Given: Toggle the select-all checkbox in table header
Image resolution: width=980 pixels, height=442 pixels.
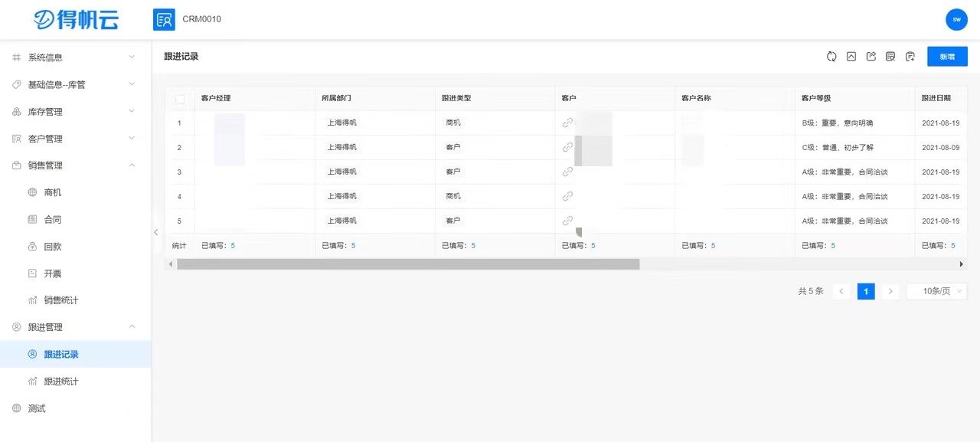Looking at the screenshot, I should pos(181,99).
